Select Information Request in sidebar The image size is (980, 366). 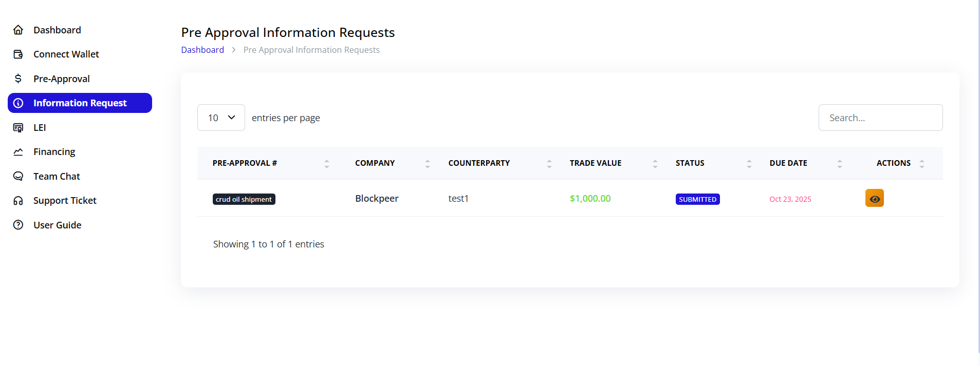[x=80, y=103]
